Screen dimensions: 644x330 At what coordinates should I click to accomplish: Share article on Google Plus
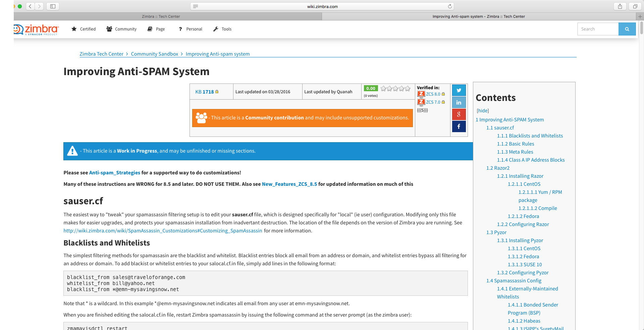click(x=459, y=114)
